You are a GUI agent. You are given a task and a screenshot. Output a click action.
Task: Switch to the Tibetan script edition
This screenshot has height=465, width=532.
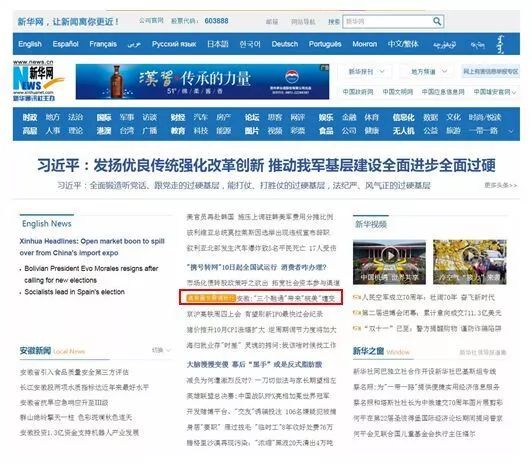478,44
